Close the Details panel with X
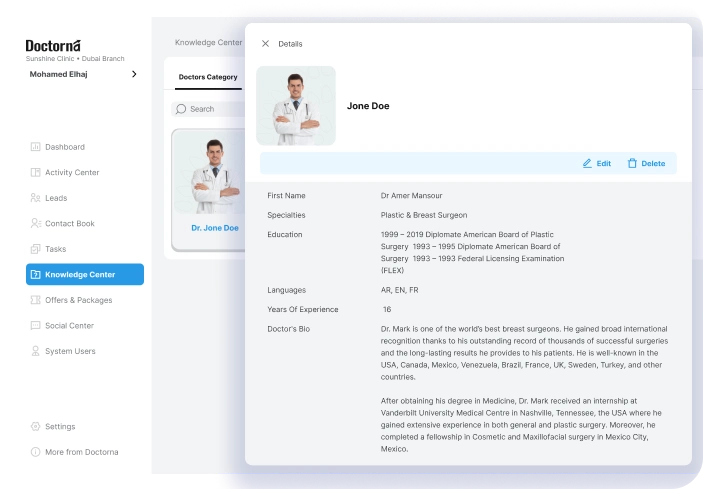The height and width of the screenshot is (489, 703). pos(265,44)
